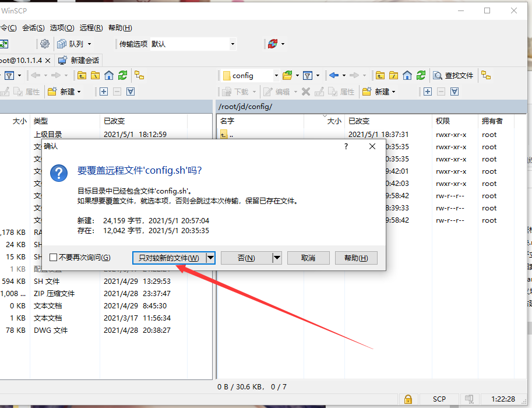Screen dimensions: 532x408
Task: Expand the arrow next to 否 button
Action: [x=277, y=258]
